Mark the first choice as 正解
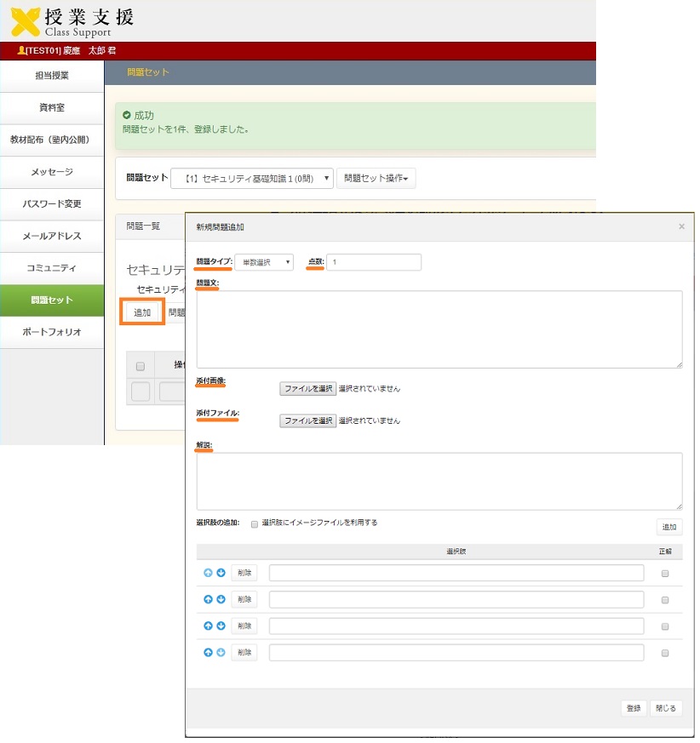700x743 pixels. 665,574
